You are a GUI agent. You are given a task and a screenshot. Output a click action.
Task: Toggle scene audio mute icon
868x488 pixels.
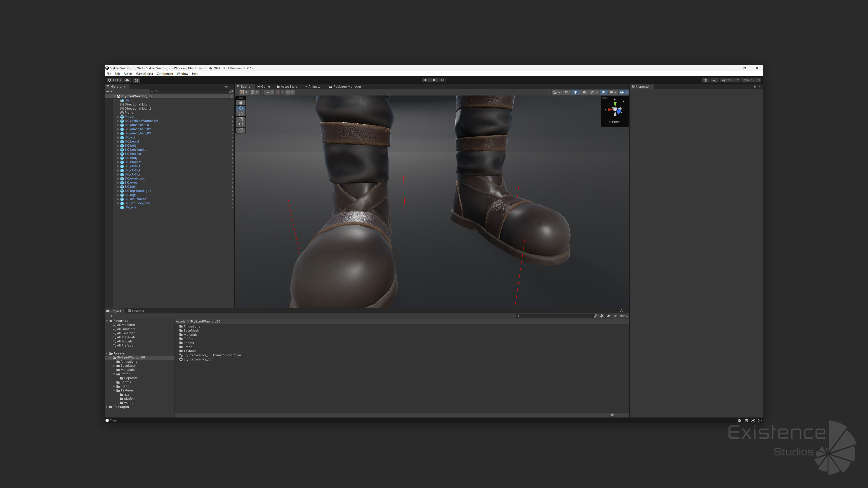(584, 92)
